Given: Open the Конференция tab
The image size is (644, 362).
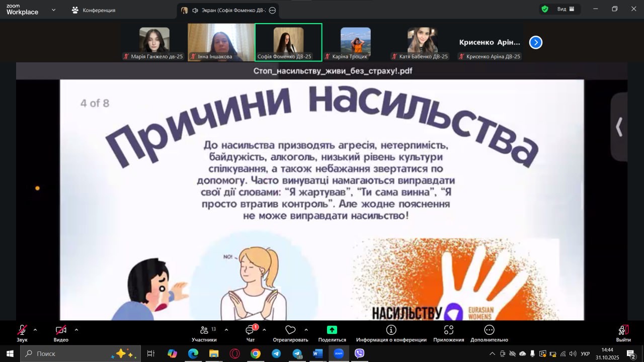Looking at the screenshot, I should coord(94,10).
